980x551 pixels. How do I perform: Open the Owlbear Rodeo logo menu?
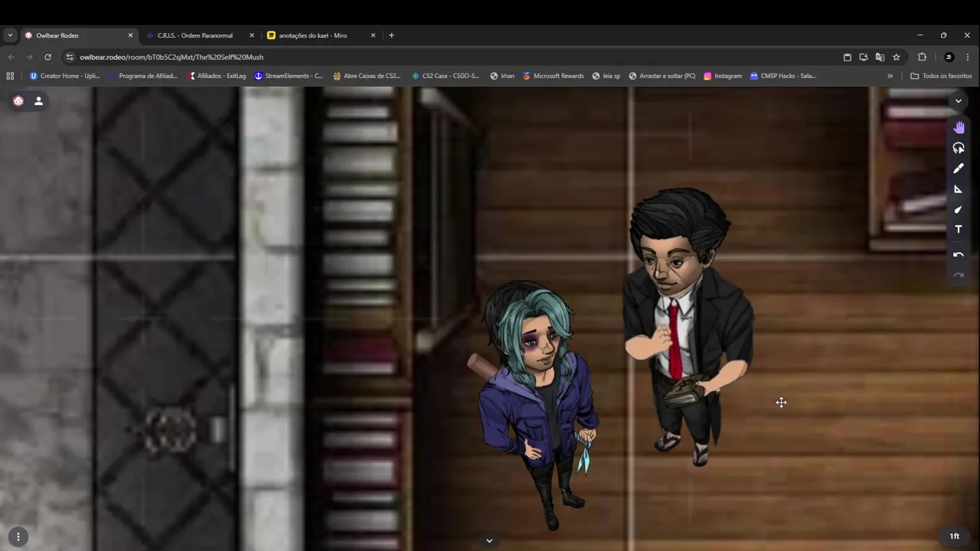click(18, 101)
